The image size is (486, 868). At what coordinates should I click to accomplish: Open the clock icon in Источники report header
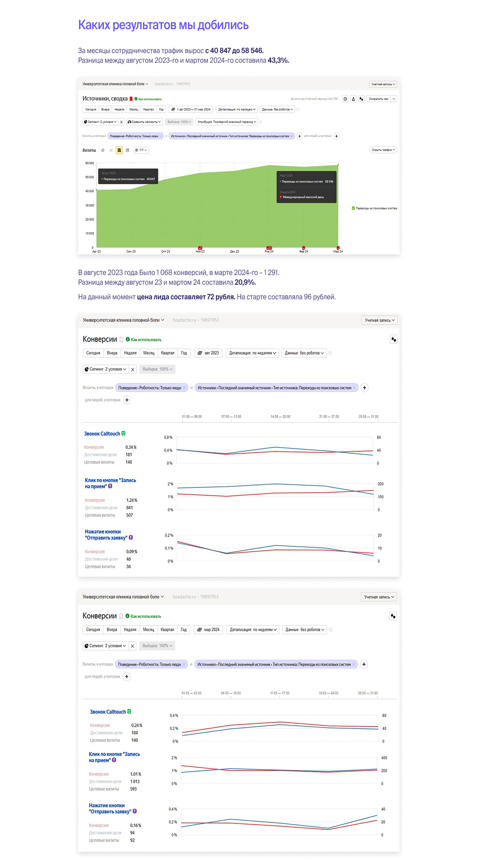(345, 99)
